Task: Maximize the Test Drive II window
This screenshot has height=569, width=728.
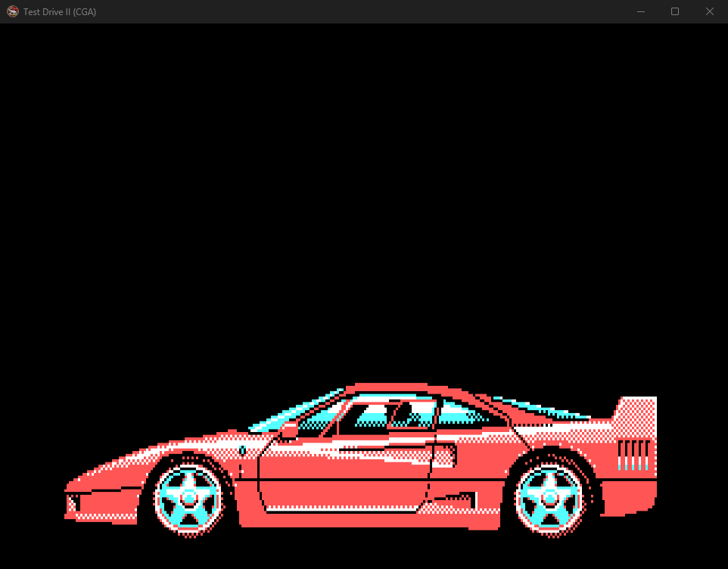Action: (675, 11)
